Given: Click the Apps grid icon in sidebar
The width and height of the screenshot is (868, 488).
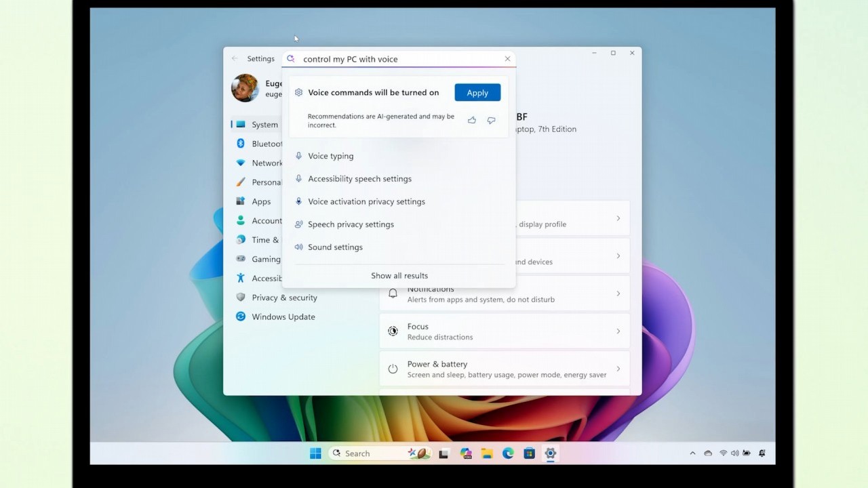Looking at the screenshot, I should (x=241, y=201).
